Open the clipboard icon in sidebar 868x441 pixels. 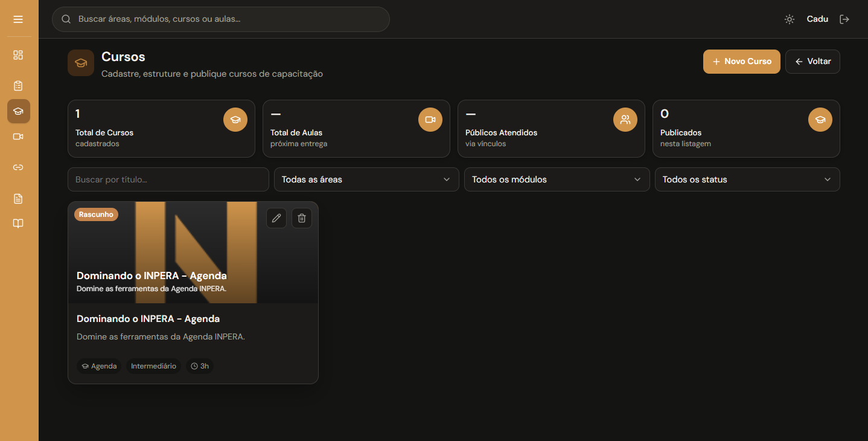point(18,86)
